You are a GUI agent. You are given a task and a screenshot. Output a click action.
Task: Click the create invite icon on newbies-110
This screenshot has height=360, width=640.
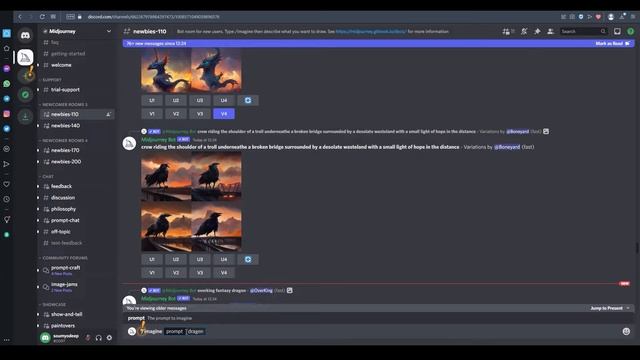[x=108, y=115]
